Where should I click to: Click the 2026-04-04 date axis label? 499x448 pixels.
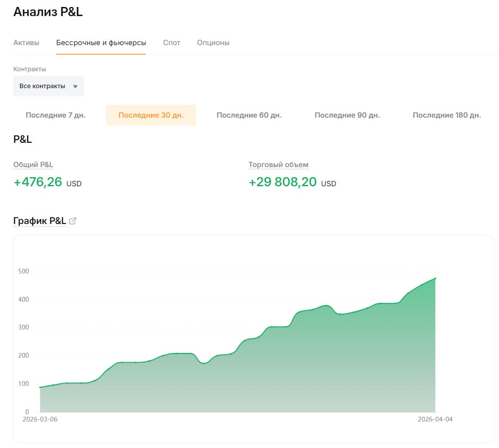pos(435,419)
